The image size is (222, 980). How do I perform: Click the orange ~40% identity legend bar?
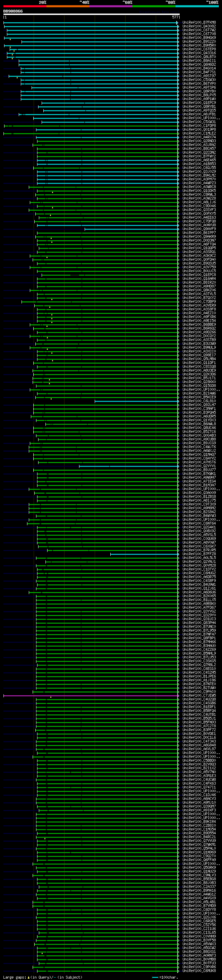click(68, 7)
